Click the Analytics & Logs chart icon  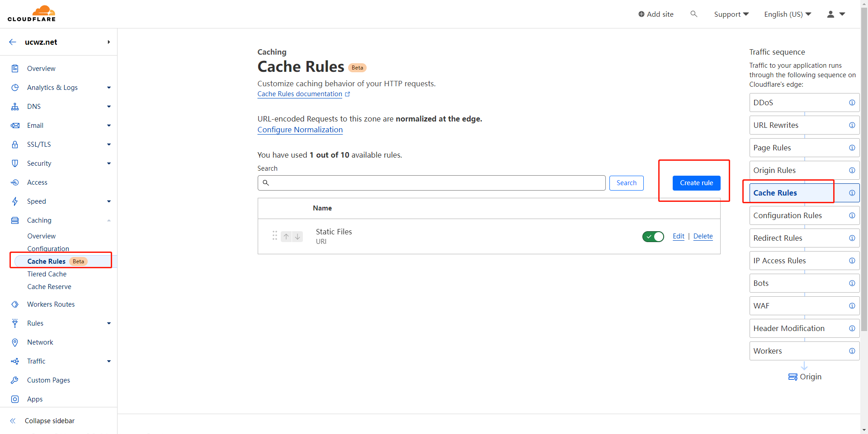[x=15, y=88]
